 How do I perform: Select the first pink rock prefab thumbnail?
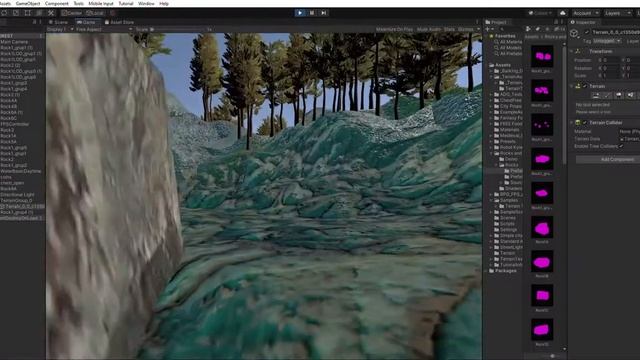[542, 56]
